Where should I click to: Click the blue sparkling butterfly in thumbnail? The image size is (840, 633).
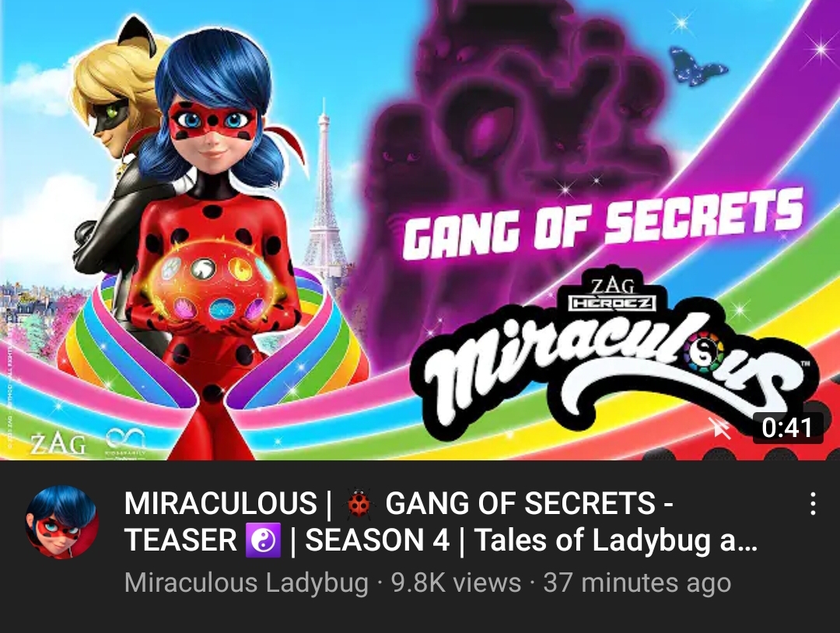[x=697, y=66]
